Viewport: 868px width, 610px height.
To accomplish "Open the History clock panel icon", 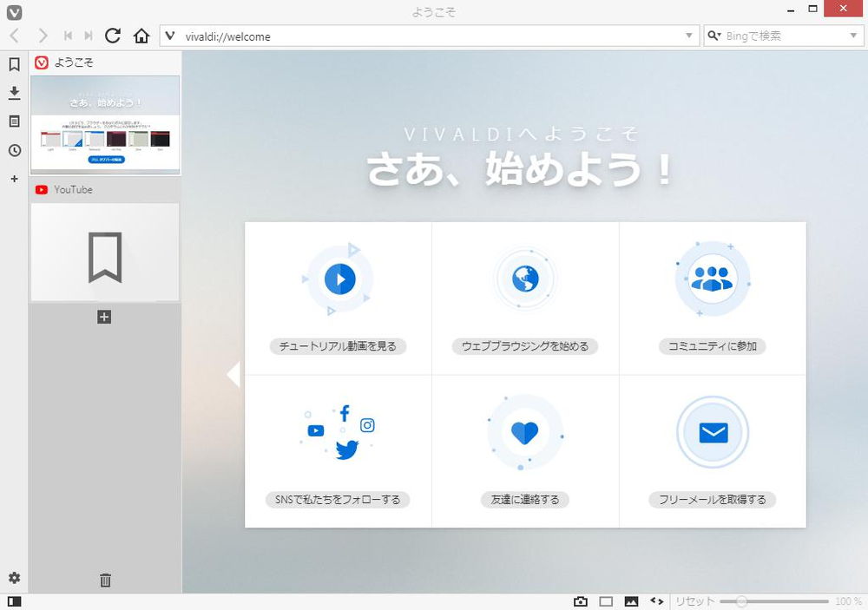I will click(x=14, y=150).
